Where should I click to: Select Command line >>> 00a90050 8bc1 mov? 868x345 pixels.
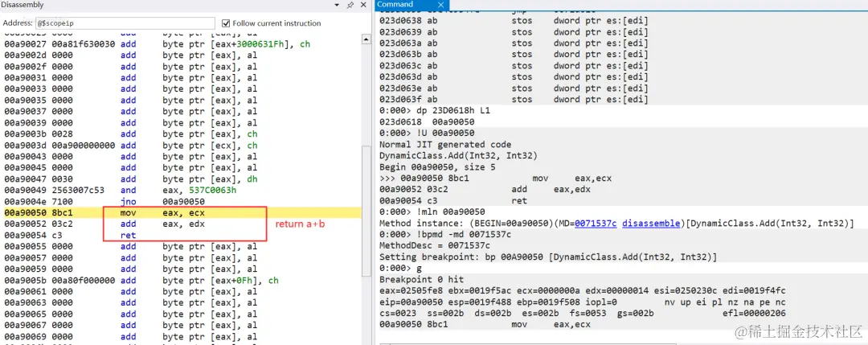click(x=495, y=179)
